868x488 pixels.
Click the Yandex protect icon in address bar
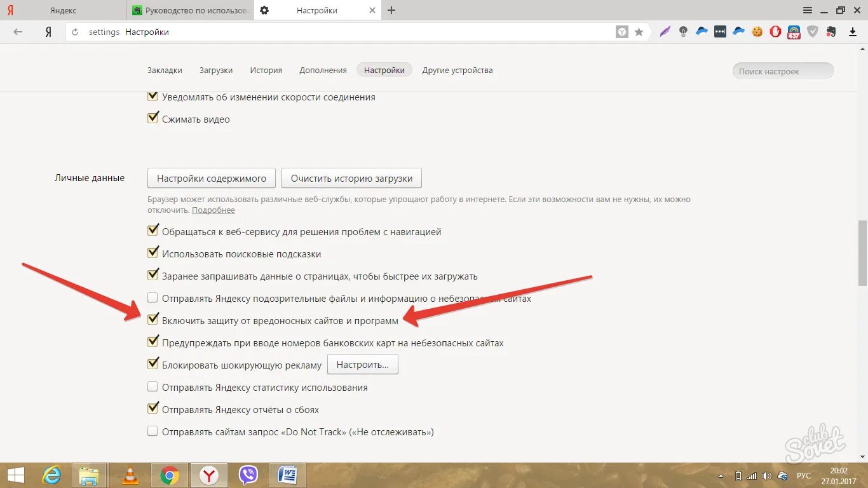[622, 32]
